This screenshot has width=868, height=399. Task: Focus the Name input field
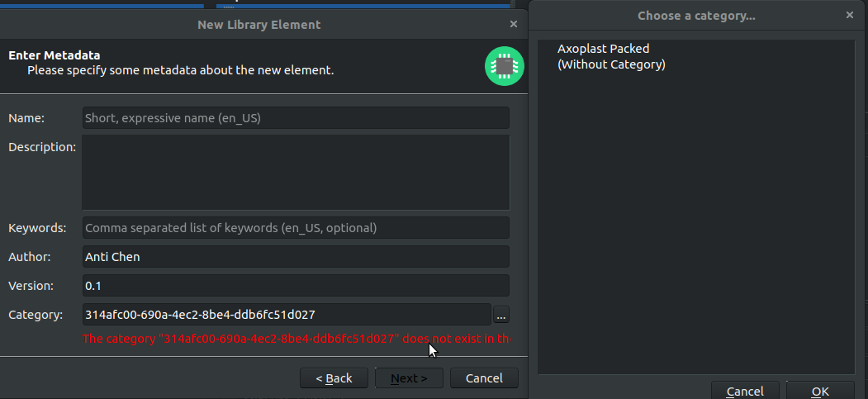tap(296, 118)
